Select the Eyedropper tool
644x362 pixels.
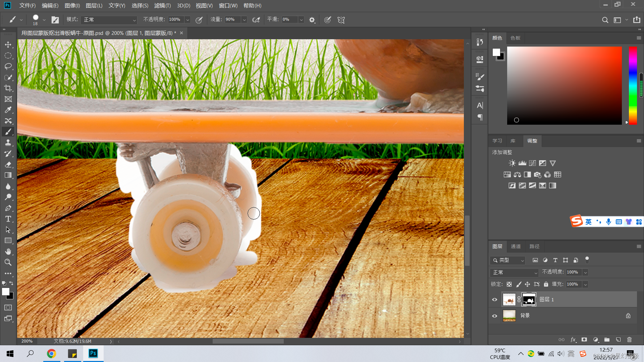coord(8,110)
